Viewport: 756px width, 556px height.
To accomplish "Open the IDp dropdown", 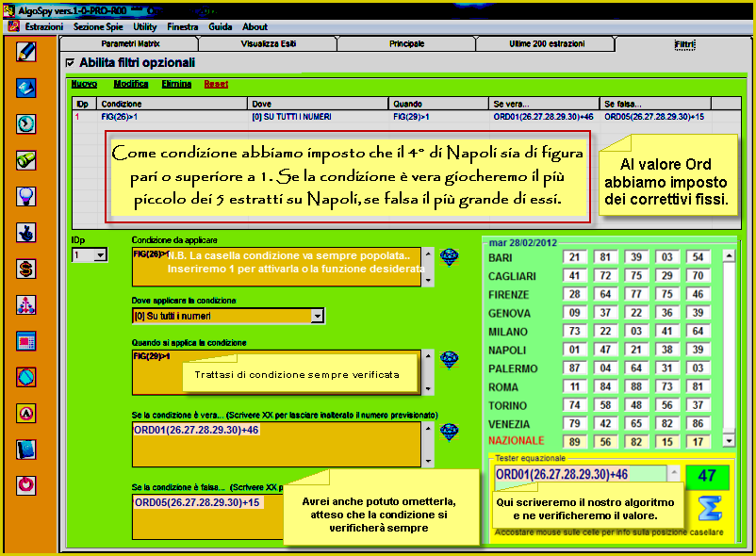I will pos(100,254).
